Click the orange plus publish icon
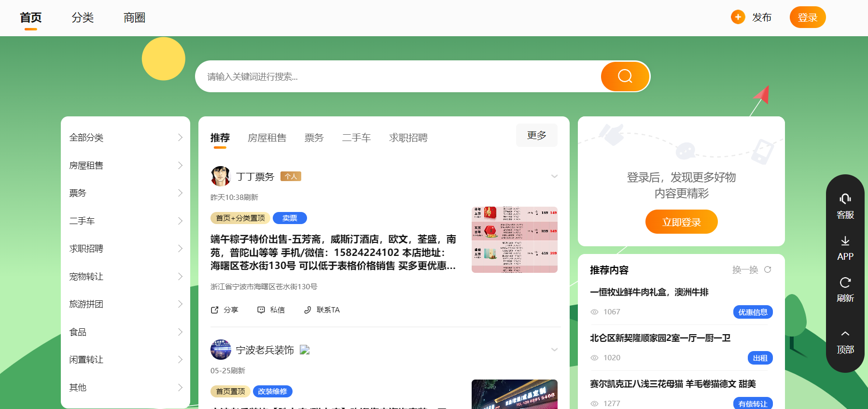 (738, 17)
